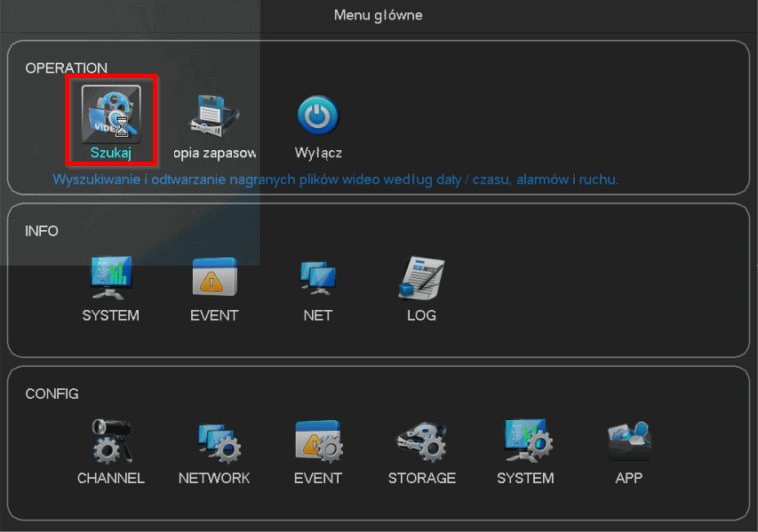758x532 pixels.
Task: Open the LOG notepad icon
Action: 421,279
